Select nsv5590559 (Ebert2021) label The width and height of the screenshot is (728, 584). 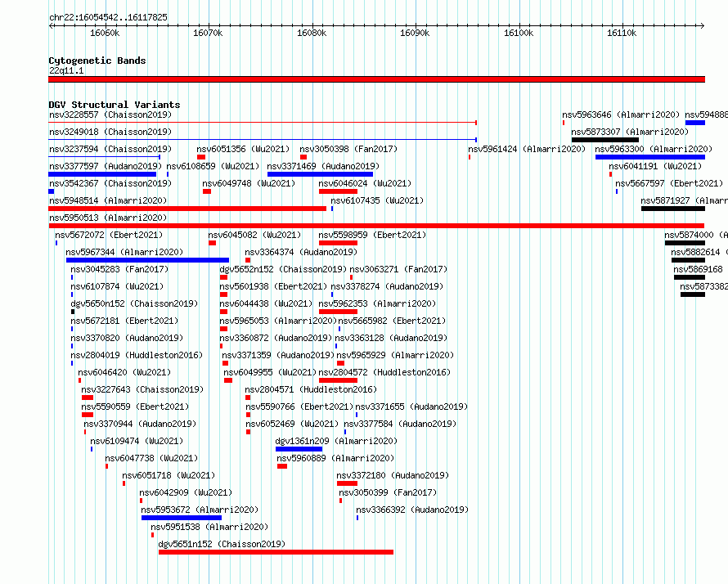(136, 407)
